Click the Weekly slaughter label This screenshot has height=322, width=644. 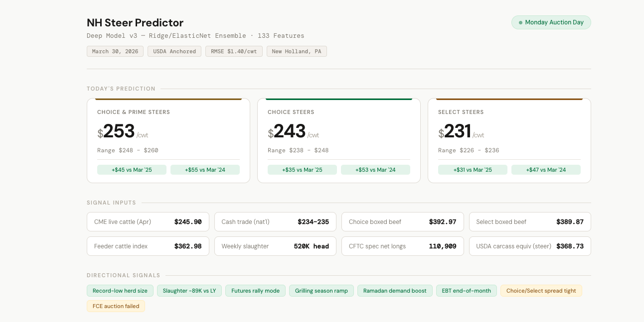click(245, 246)
